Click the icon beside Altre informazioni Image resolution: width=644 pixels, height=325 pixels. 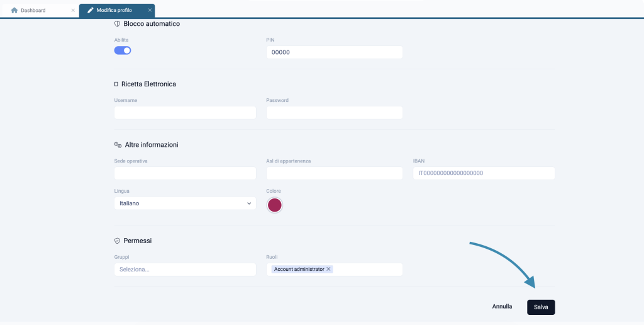tap(117, 145)
